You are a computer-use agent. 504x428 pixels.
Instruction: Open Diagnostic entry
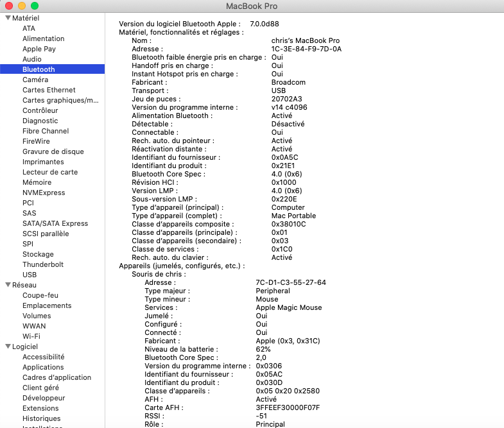click(x=40, y=121)
